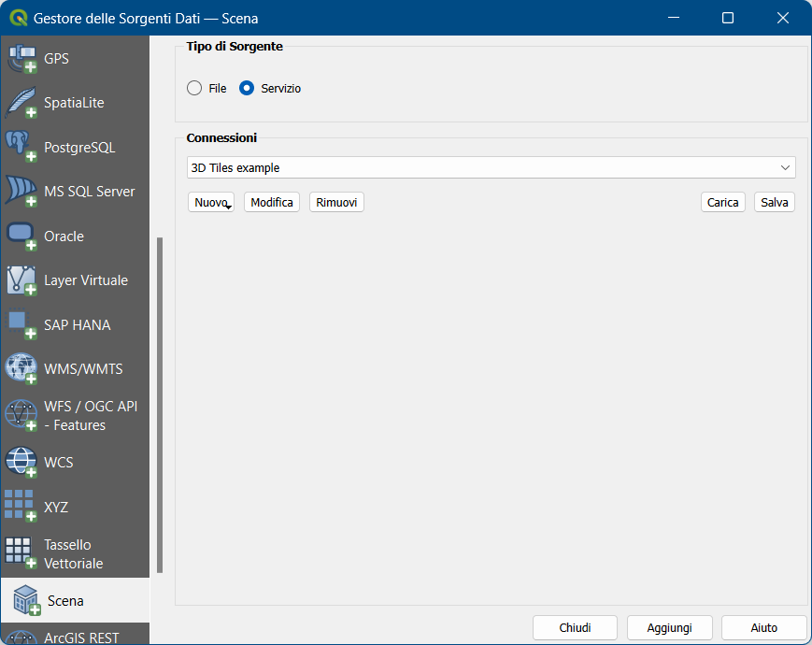The height and width of the screenshot is (645, 812).
Task: Open the MS SQL Server icon
Action: (x=21, y=192)
